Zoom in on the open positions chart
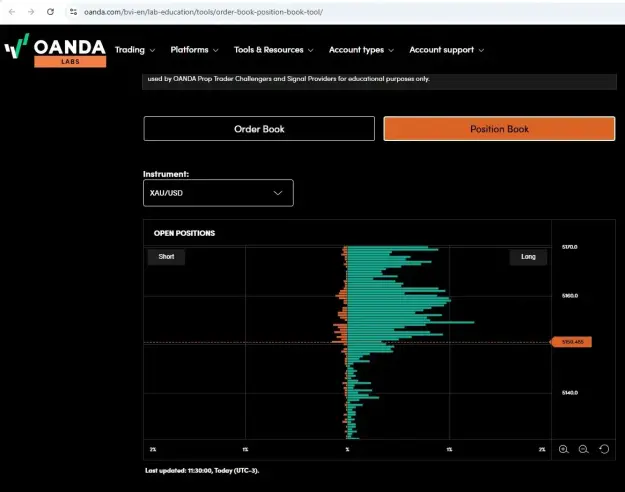625x492 pixels. click(x=564, y=449)
